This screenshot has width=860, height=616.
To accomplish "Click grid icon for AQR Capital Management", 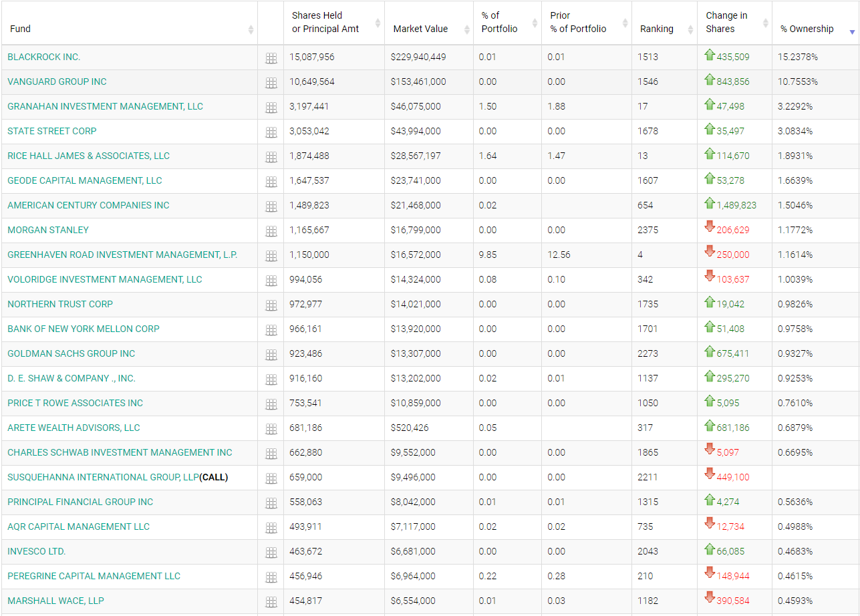I will click(271, 528).
